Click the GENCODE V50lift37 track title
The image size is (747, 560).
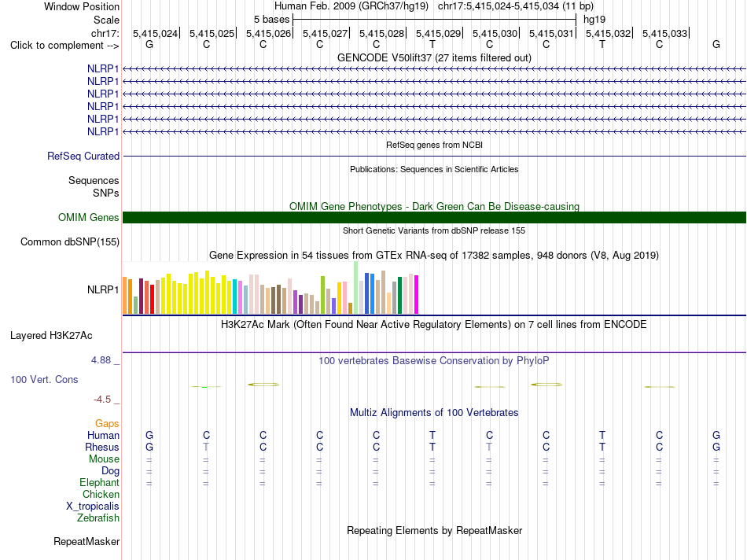(x=434, y=57)
